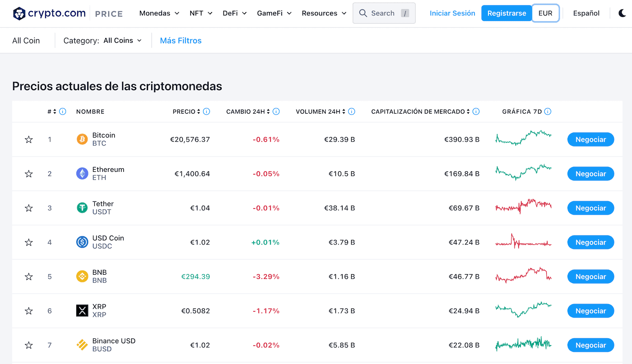Sort by CAMBIO 24H column
The height and width of the screenshot is (364, 632).
[248, 111]
